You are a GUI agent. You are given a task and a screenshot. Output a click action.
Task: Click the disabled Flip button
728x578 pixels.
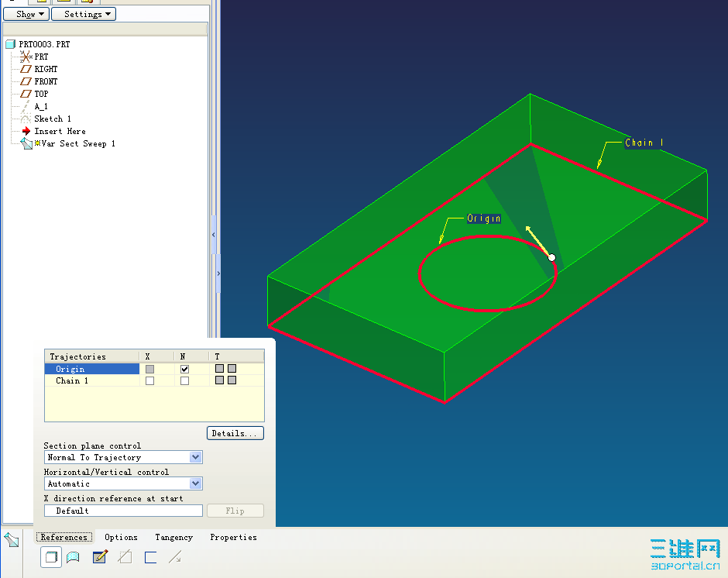pyautogui.click(x=235, y=511)
